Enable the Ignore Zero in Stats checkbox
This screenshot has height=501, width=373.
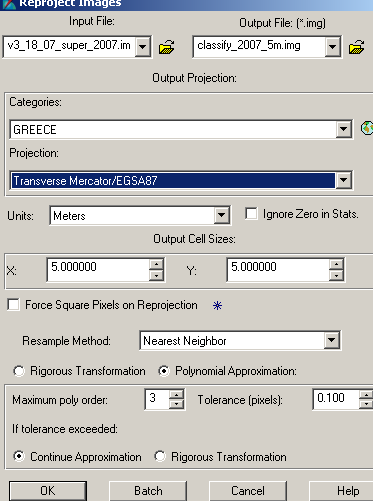click(251, 214)
